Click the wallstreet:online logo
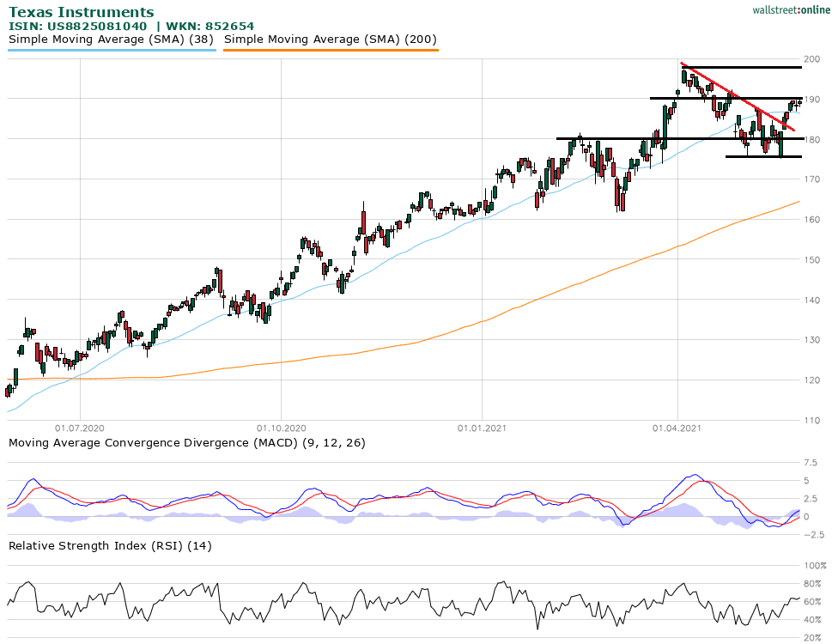838x644 pixels. (x=786, y=9)
